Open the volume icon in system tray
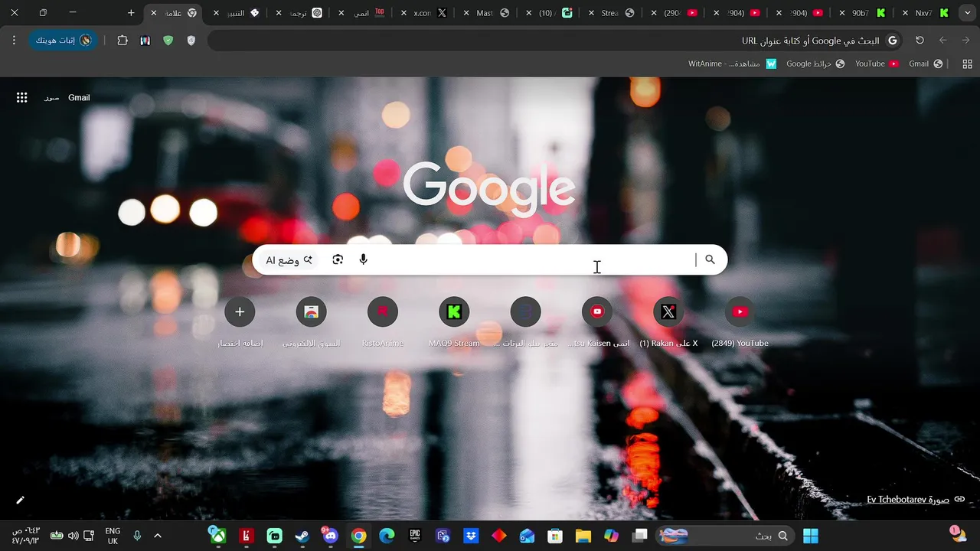This screenshot has width=980, height=551. (73, 536)
